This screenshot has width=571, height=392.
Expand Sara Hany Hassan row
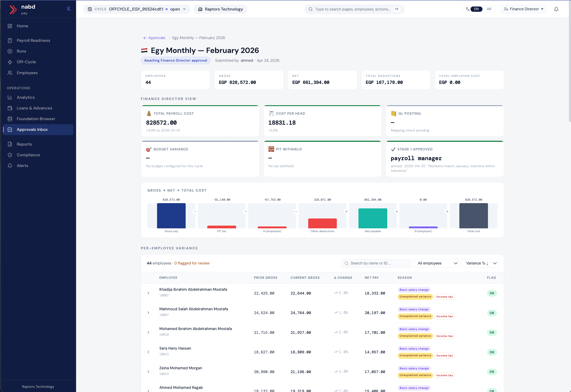click(148, 352)
